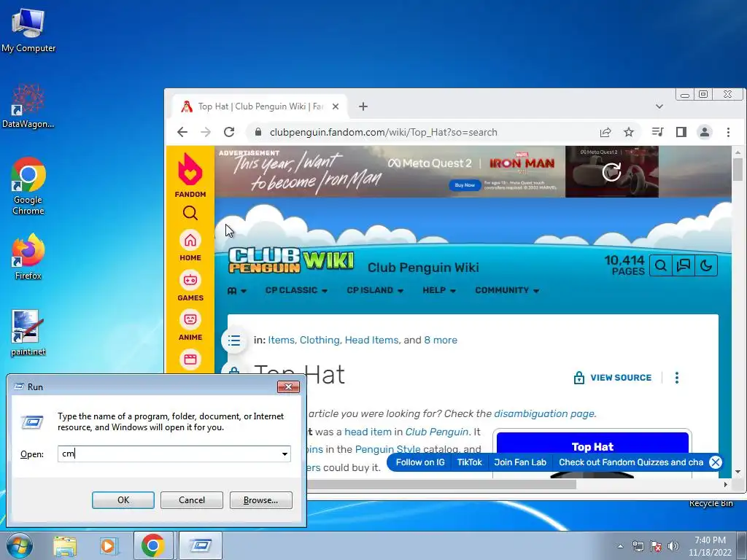The image size is (747, 560).
Task: Click Browse in the Run dialog
Action: [x=260, y=500]
